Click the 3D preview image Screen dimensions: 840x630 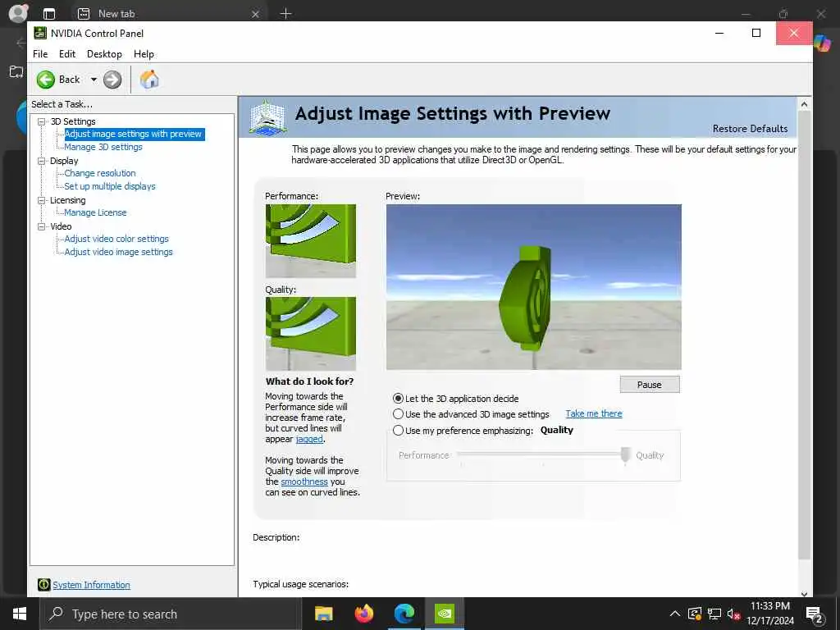tap(534, 287)
